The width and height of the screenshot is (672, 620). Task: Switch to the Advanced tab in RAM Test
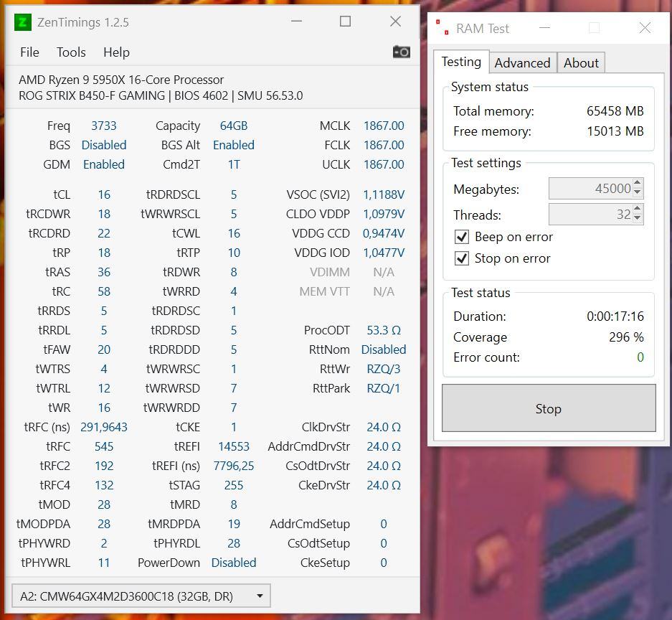(x=522, y=63)
